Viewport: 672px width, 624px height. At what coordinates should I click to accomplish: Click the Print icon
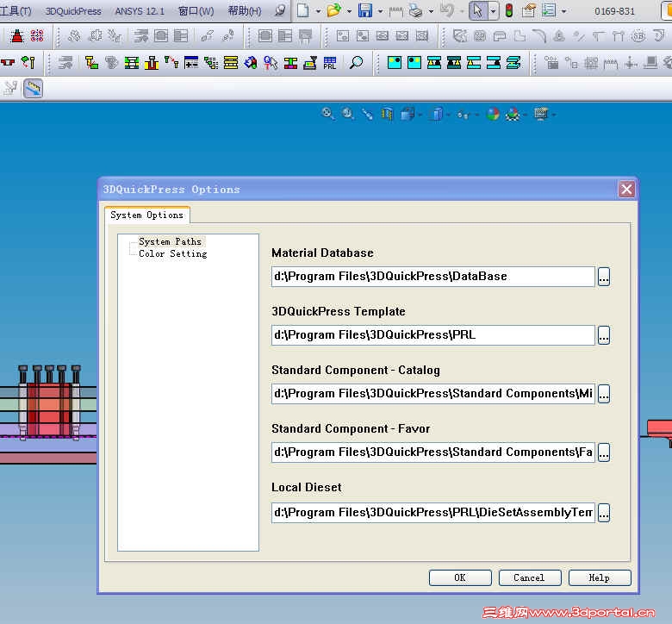pyautogui.click(x=415, y=10)
